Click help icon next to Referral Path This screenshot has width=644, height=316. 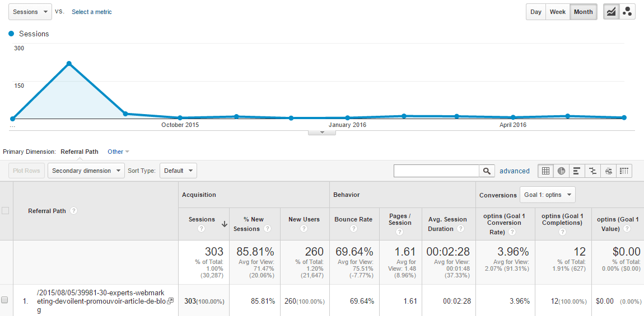73,210
